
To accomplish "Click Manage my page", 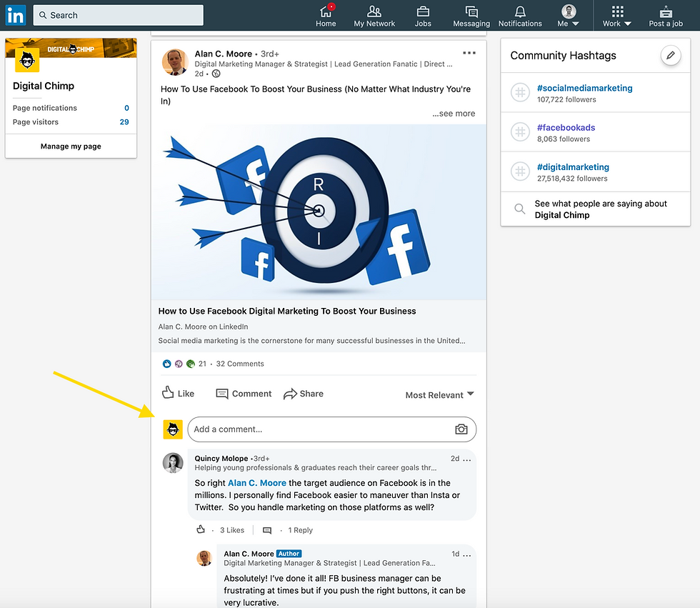I will (71, 146).
